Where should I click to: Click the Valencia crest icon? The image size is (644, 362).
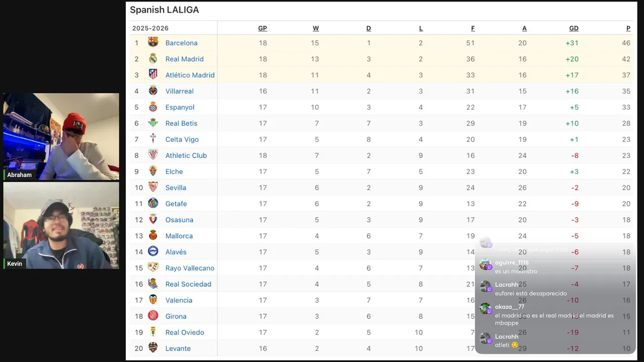[x=153, y=300]
